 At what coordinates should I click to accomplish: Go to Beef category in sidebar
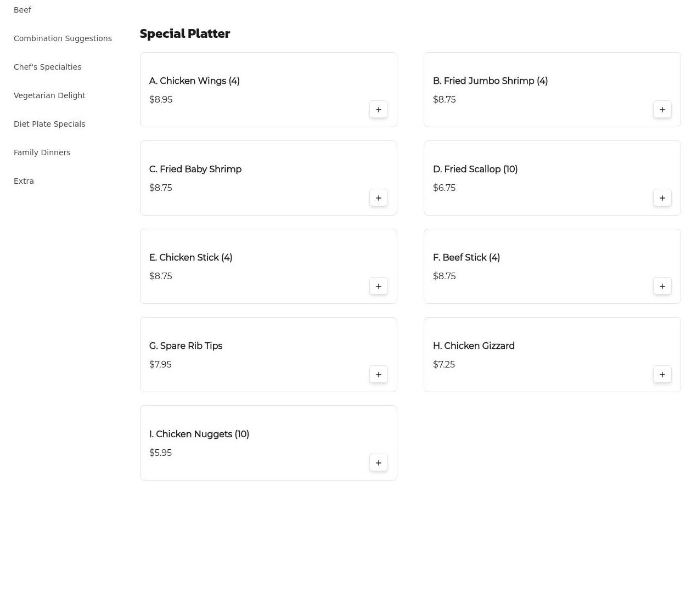(23, 10)
